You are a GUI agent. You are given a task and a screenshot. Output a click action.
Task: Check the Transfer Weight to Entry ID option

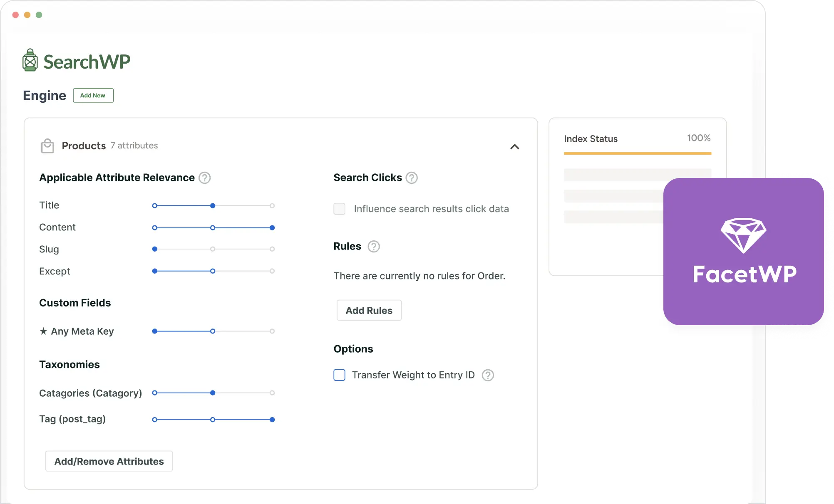[339, 375]
